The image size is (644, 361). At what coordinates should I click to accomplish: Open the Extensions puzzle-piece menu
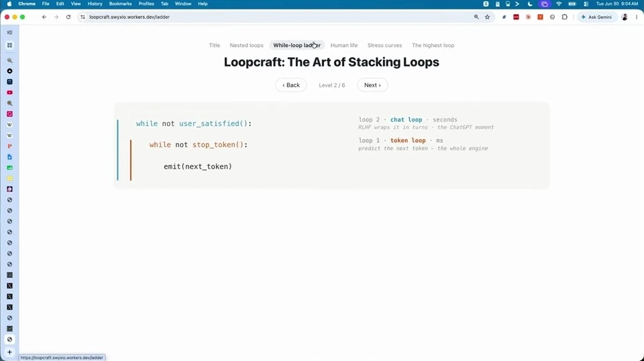[x=564, y=17]
